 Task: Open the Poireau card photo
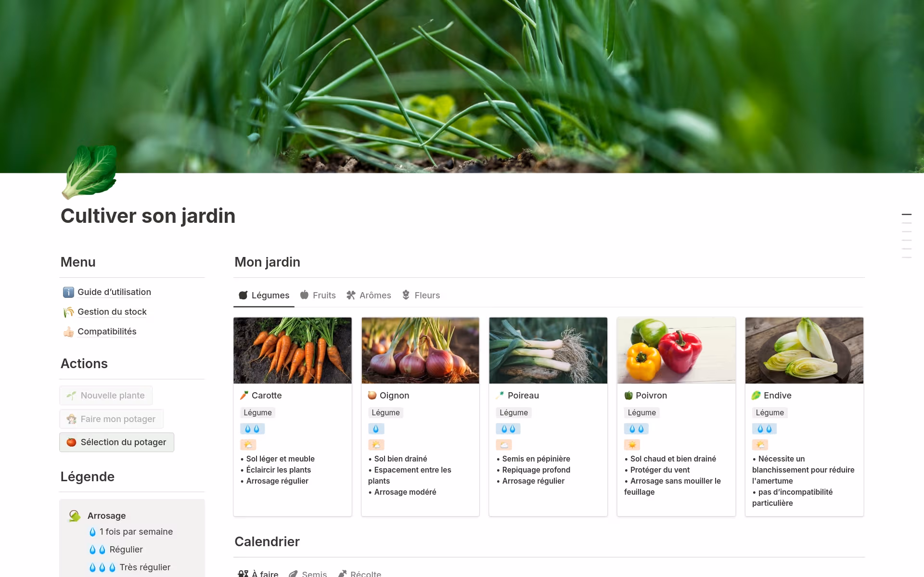548,350
